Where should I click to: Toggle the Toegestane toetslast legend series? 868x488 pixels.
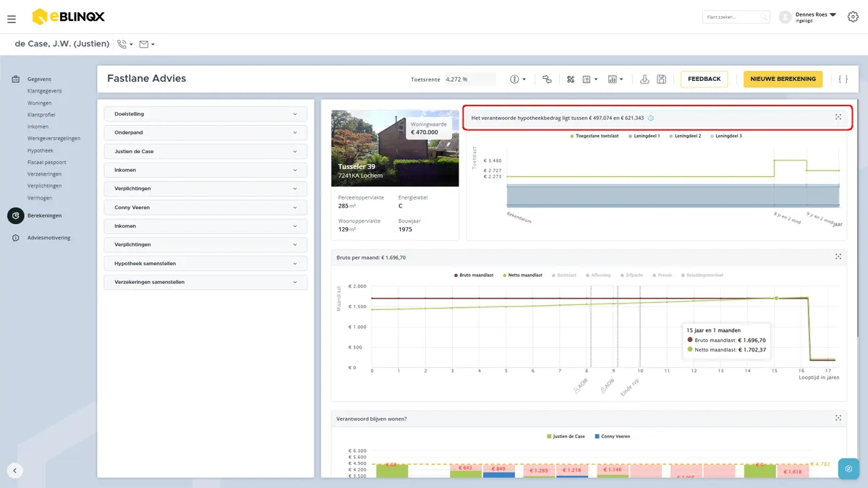click(594, 136)
